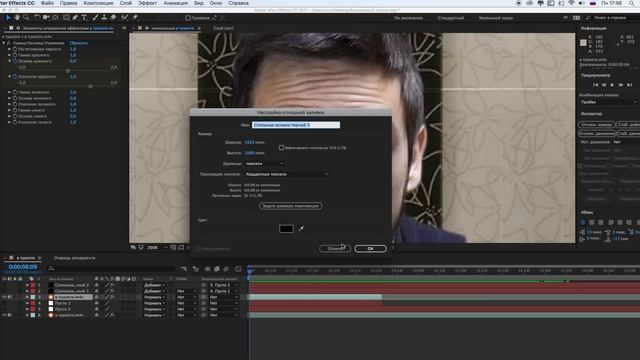The width and height of the screenshot is (640, 360).
Task: Click OK in solid settings dialog
Action: point(370,249)
